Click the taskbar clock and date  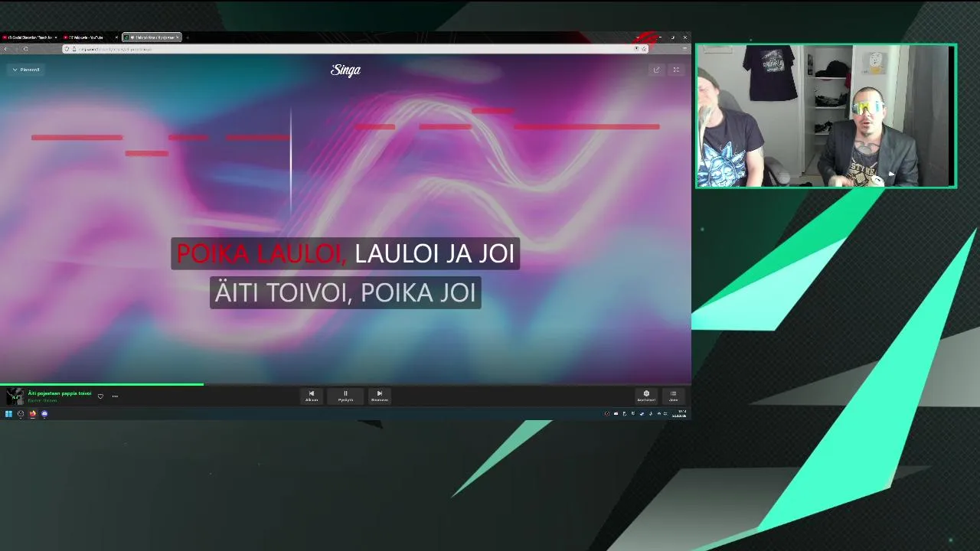click(679, 414)
